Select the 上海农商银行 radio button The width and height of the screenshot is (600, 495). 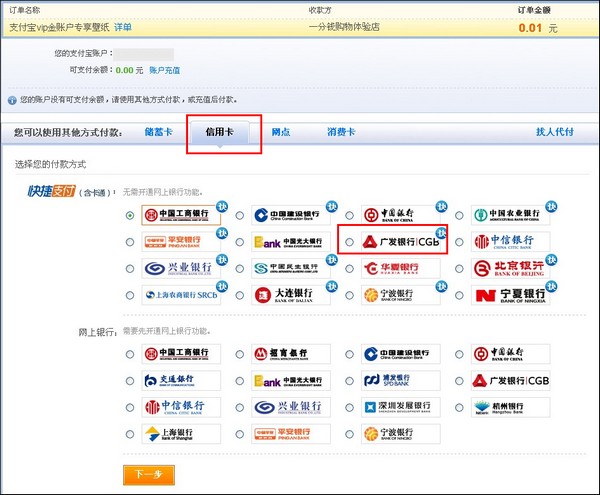[x=130, y=295]
